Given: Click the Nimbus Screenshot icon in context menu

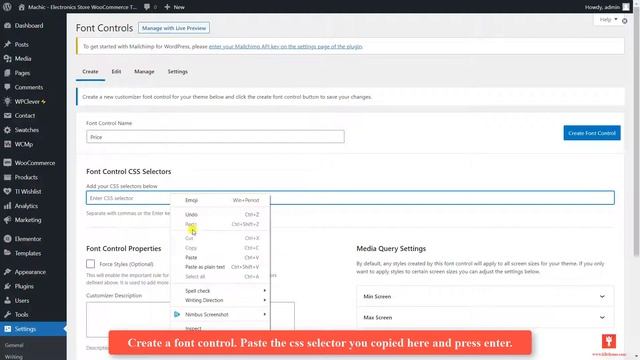Looking at the screenshot, I should pyautogui.click(x=177, y=314).
